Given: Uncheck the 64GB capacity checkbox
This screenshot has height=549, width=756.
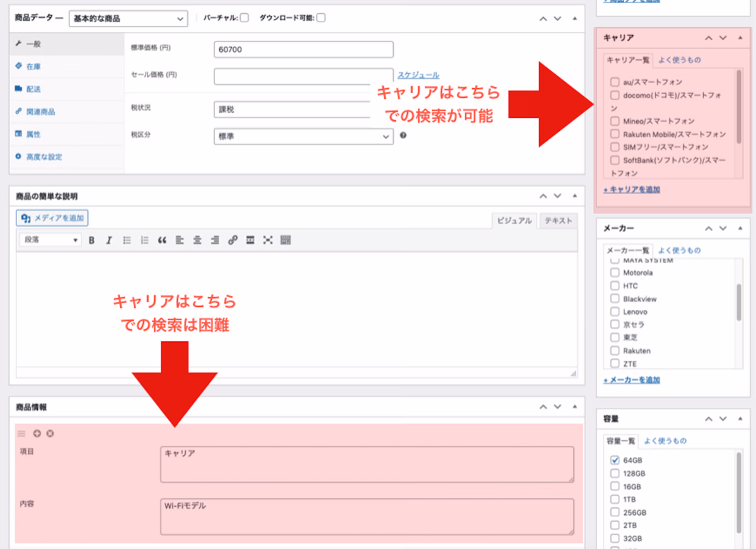Looking at the screenshot, I should [x=614, y=460].
